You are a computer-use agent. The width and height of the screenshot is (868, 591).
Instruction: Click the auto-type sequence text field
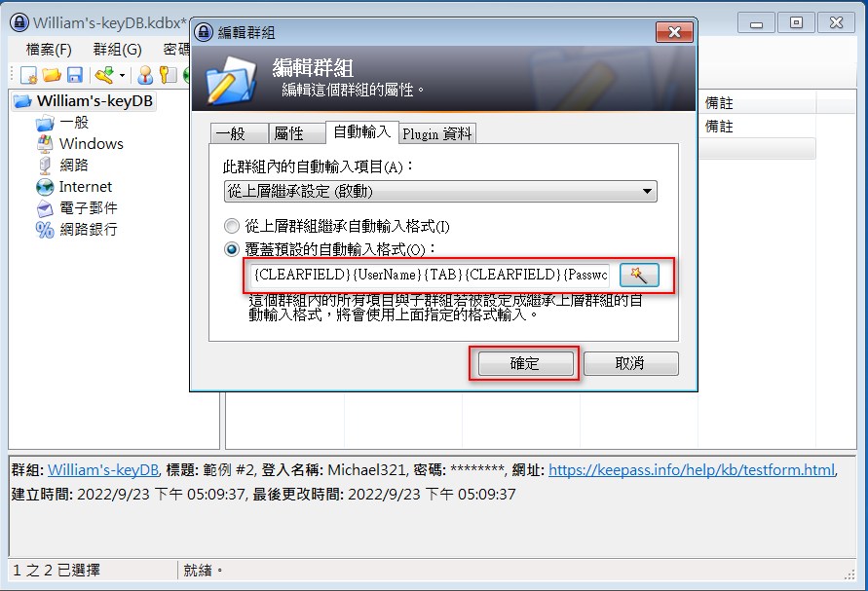tap(431, 275)
